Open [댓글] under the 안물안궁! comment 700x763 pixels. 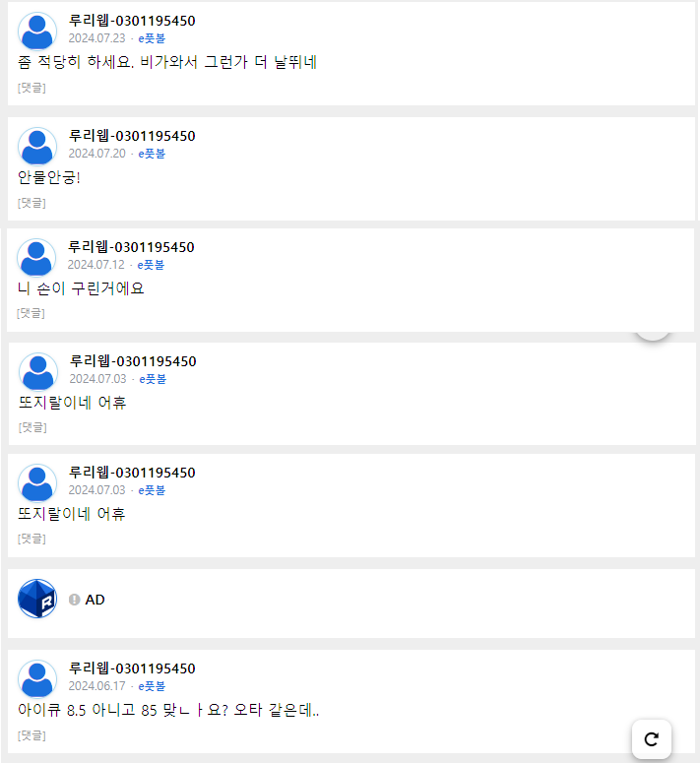point(32,203)
